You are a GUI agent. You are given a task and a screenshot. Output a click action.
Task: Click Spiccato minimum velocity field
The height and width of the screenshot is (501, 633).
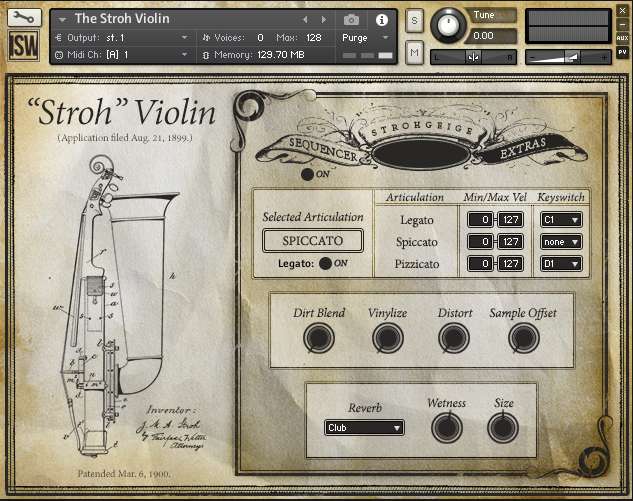tap(480, 242)
